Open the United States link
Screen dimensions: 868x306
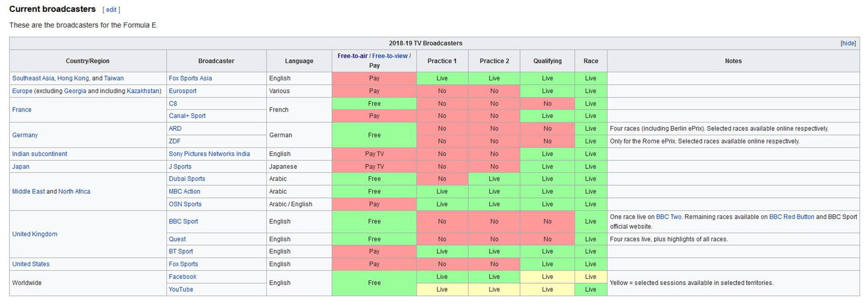coord(31,264)
